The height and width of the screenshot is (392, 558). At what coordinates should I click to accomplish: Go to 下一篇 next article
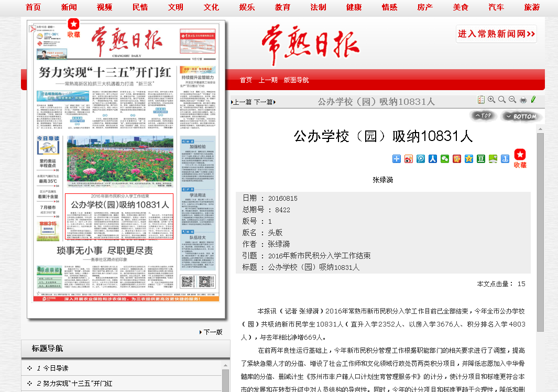pyautogui.click(x=265, y=102)
